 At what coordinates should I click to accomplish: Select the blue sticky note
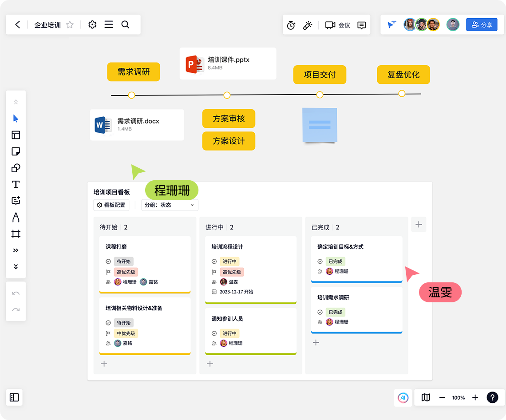coord(320,125)
